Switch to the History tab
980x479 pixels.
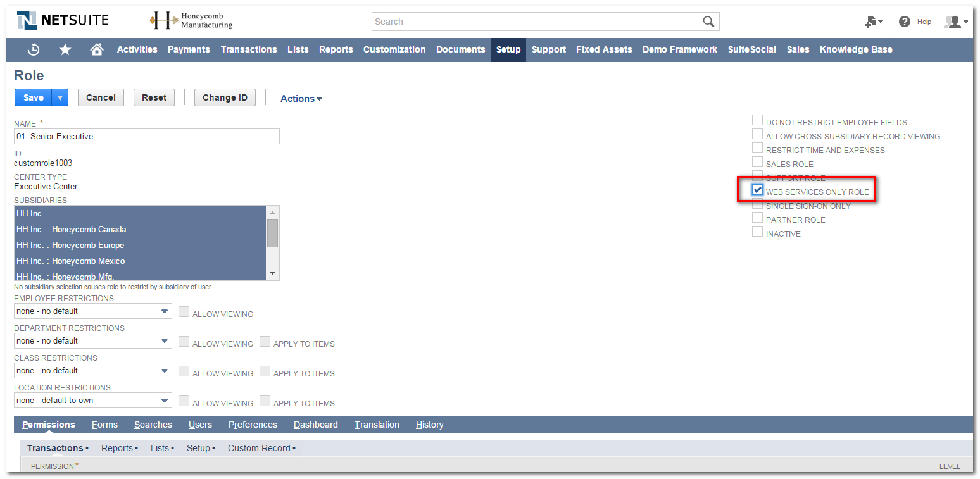coord(430,425)
